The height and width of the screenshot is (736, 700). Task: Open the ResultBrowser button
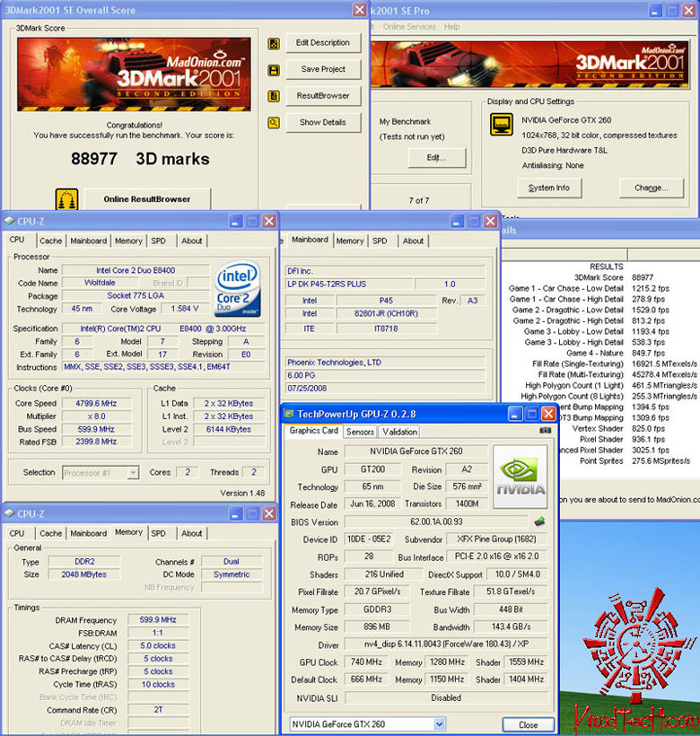point(323,96)
